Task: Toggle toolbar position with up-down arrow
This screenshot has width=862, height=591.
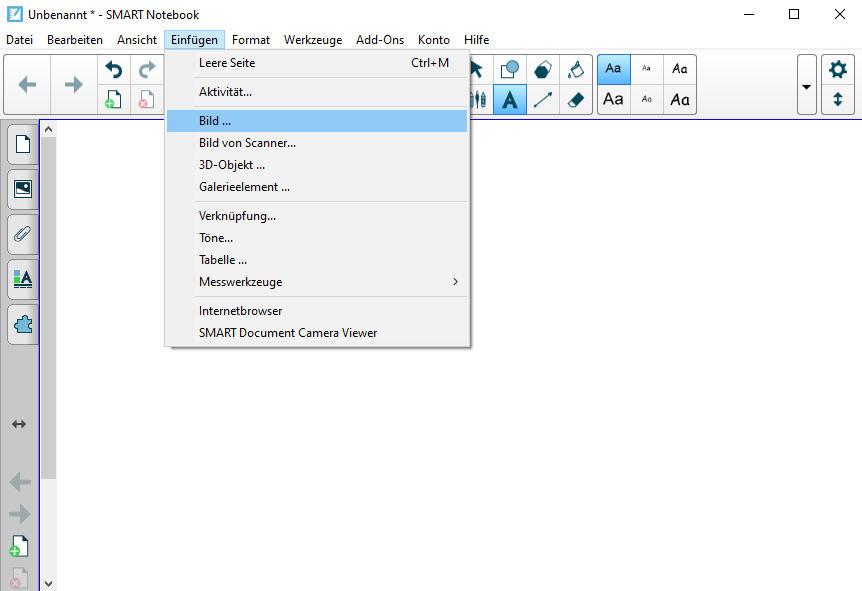Action: point(838,100)
